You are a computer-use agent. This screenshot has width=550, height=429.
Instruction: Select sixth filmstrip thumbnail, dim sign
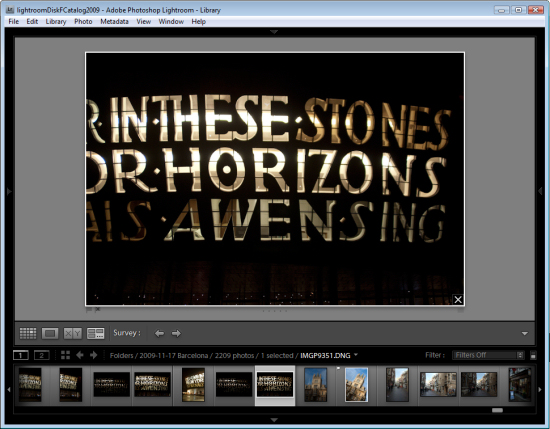[234, 385]
